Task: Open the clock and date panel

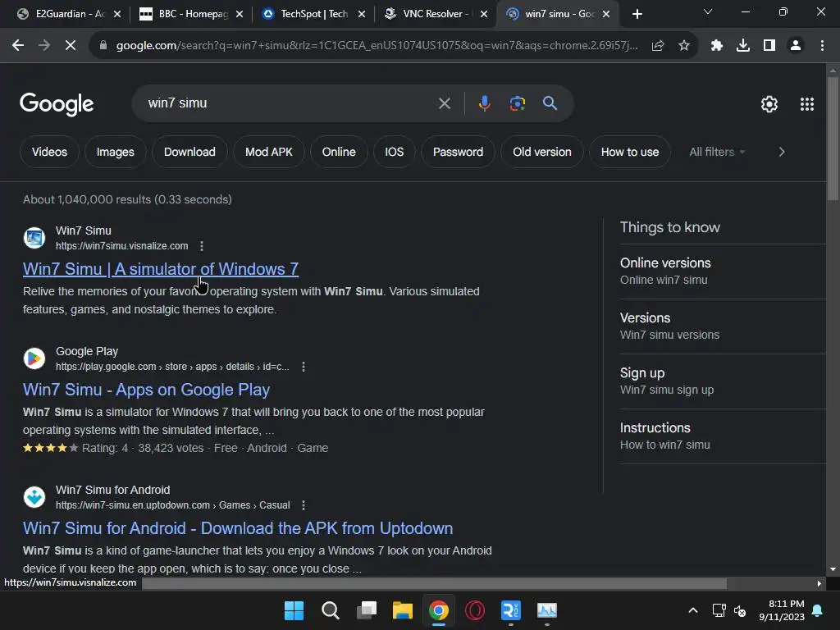Action: pos(782,610)
